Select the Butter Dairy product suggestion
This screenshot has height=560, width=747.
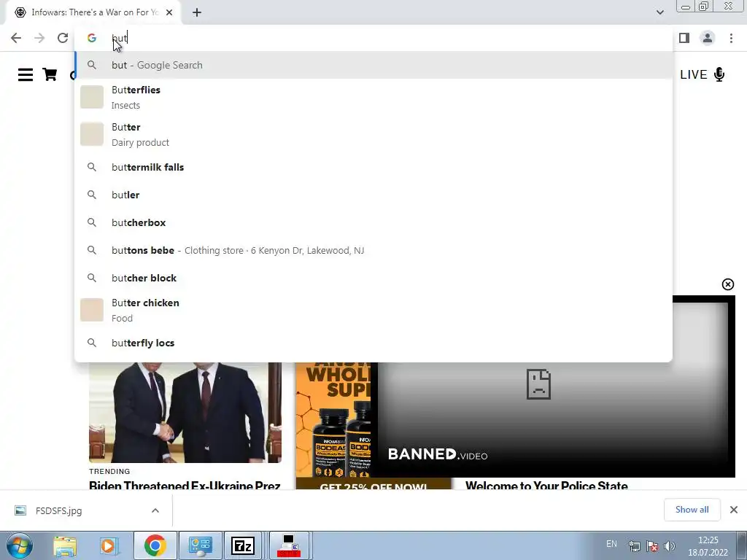point(373,134)
